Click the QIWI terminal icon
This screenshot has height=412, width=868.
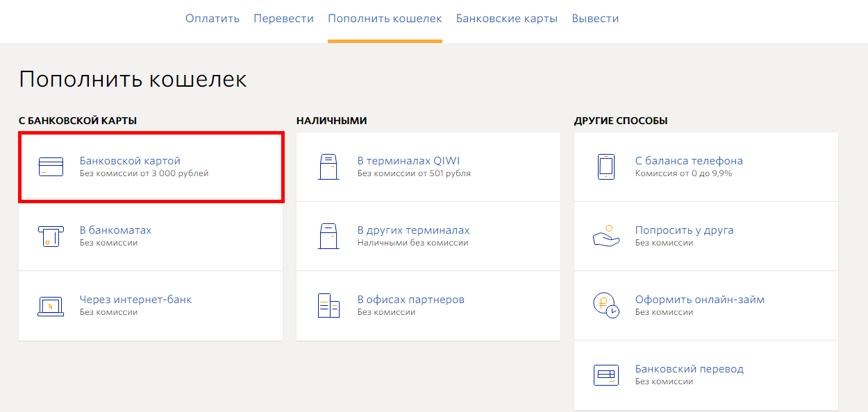click(x=328, y=167)
